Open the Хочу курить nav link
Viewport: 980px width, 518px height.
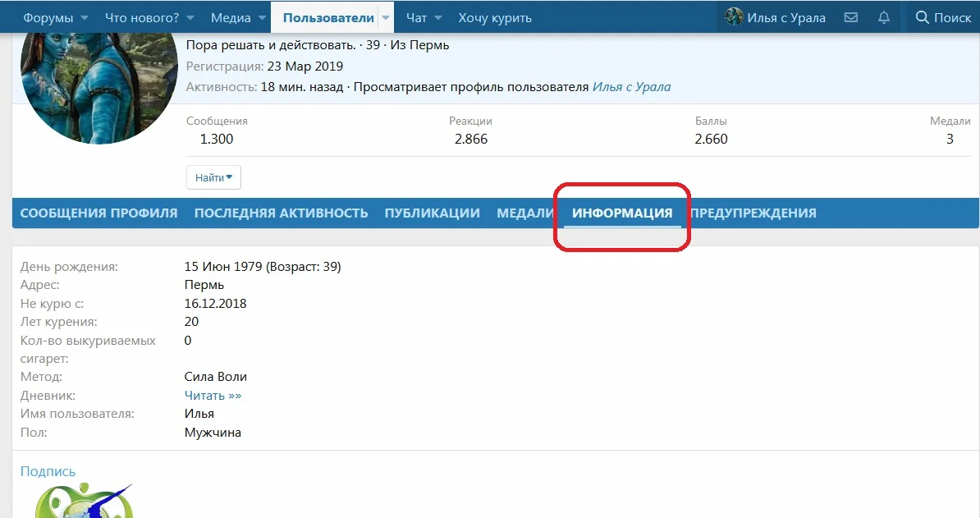coord(495,17)
